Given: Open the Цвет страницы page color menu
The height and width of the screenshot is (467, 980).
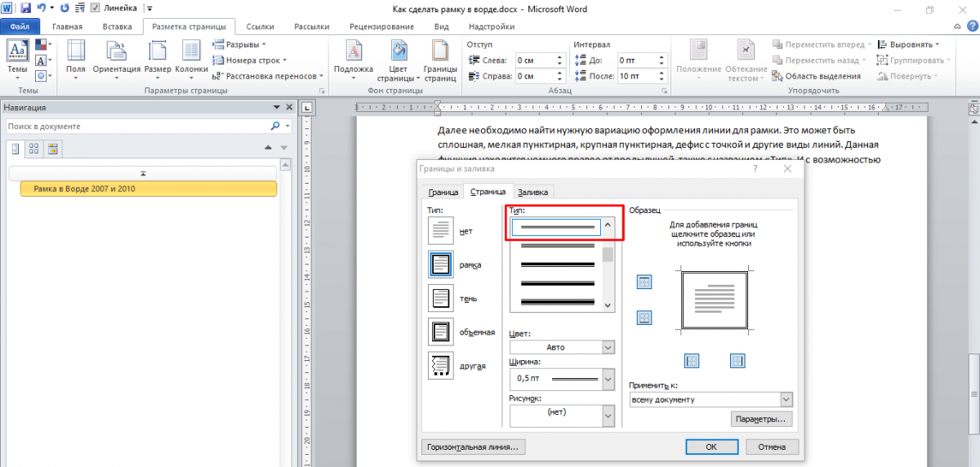Looking at the screenshot, I should (x=399, y=62).
